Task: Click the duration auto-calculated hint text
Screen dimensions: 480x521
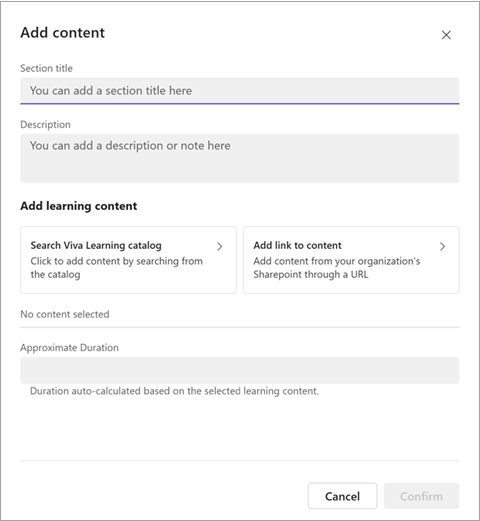Action: pyautogui.click(x=174, y=391)
